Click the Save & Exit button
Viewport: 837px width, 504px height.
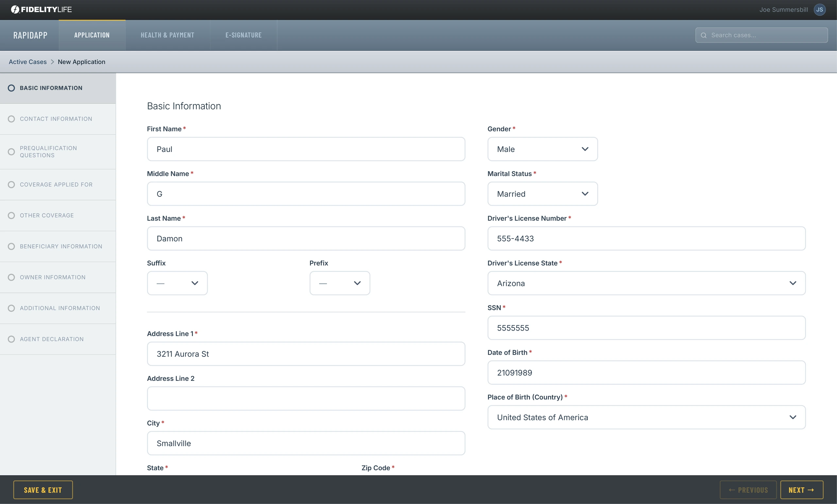coord(43,490)
